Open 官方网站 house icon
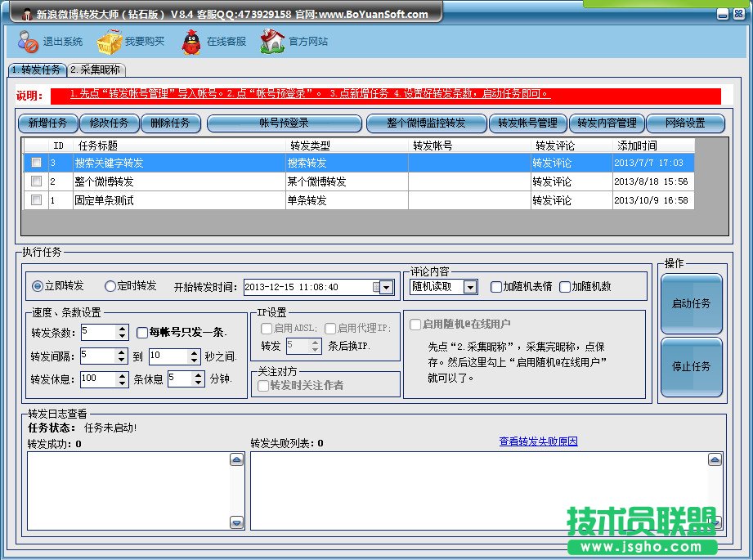753x560 pixels. tap(272, 41)
